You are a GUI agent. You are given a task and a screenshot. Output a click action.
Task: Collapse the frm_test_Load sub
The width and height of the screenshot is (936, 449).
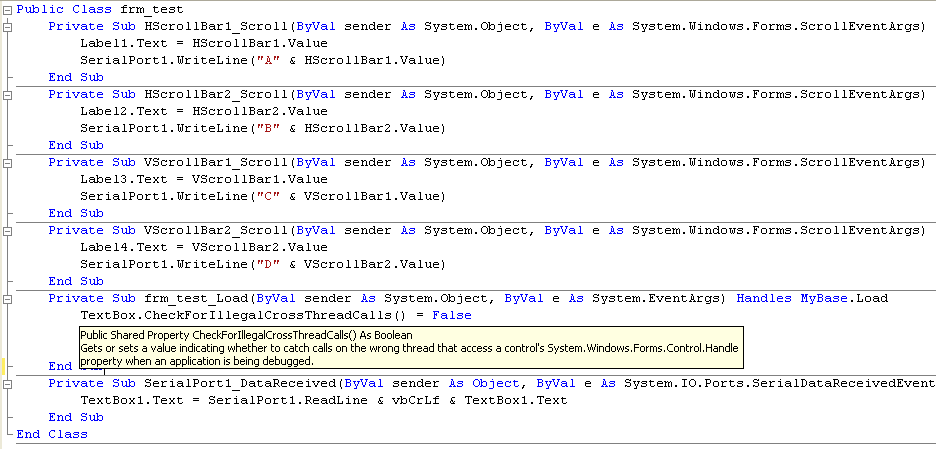pyautogui.click(x=8, y=299)
